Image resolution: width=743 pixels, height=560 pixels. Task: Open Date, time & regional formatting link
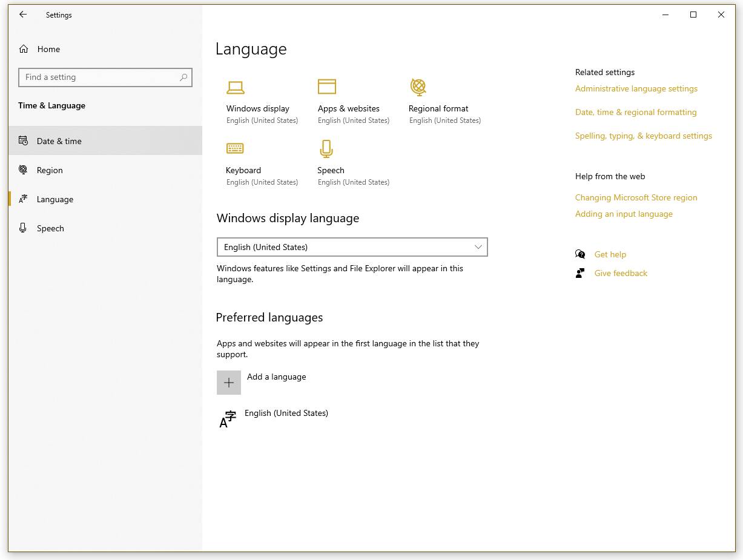(x=635, y=112)
